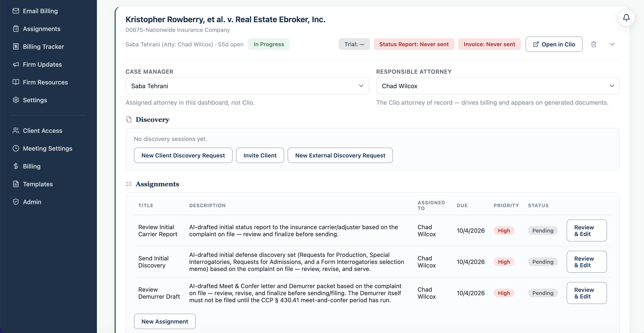Click the Trial date badge
The height and width of the screenshot is (333, 644).
[x=354, y=44]
